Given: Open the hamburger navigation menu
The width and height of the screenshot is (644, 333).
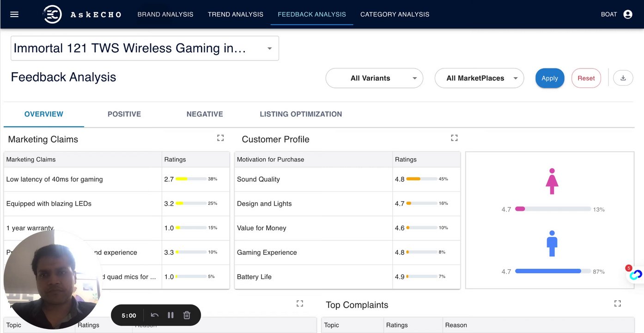Looking at the screenshot, I should coord(14,14).
